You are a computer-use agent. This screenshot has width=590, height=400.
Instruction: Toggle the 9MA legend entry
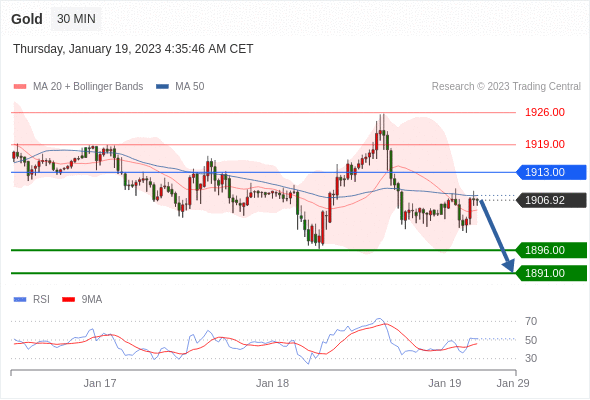82,300
